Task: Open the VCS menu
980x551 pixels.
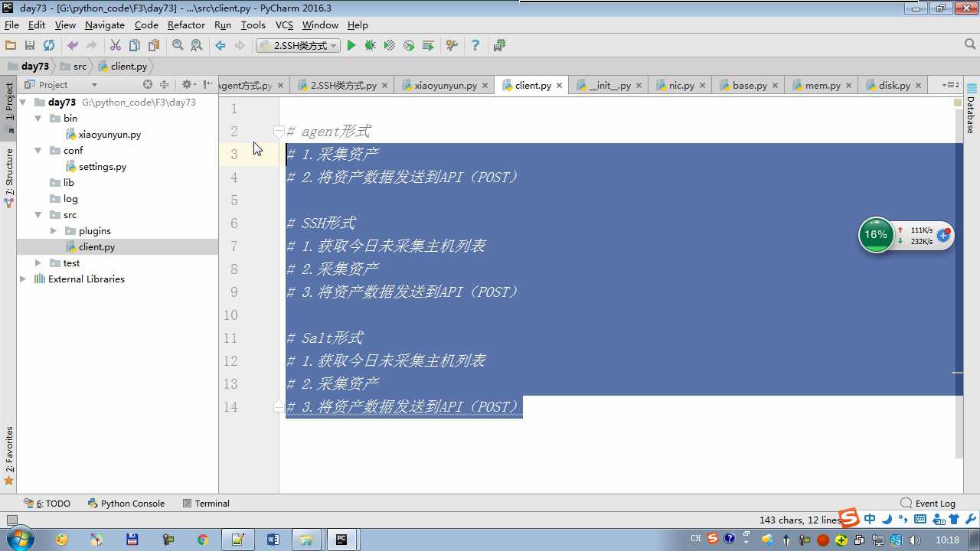Action: click(284, 25)
